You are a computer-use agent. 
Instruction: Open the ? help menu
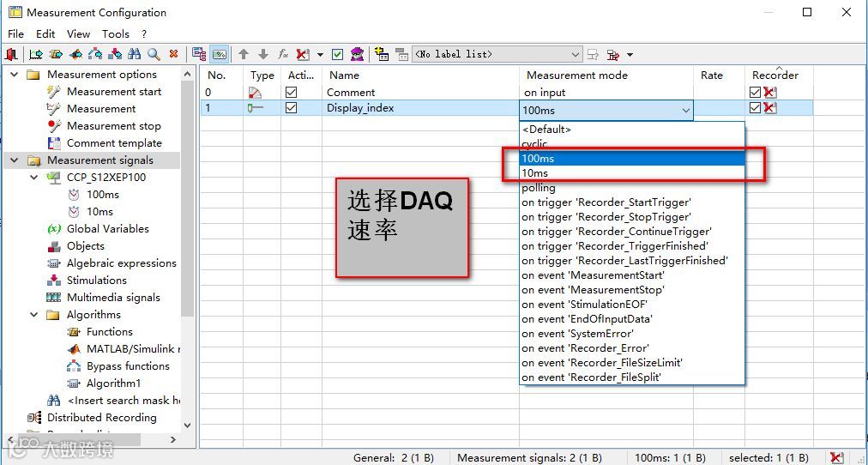[x=144, y=33]
